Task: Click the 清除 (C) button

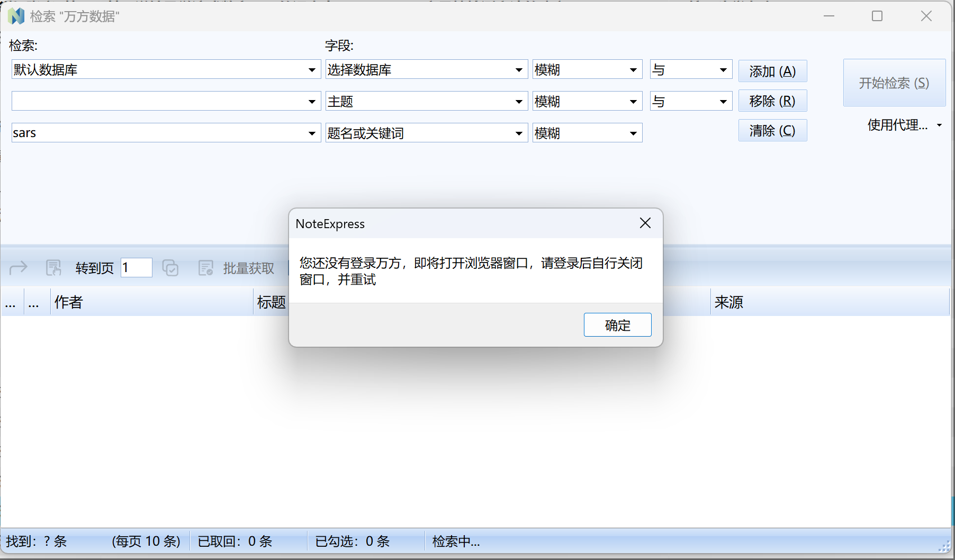Action: coord(772,130)
